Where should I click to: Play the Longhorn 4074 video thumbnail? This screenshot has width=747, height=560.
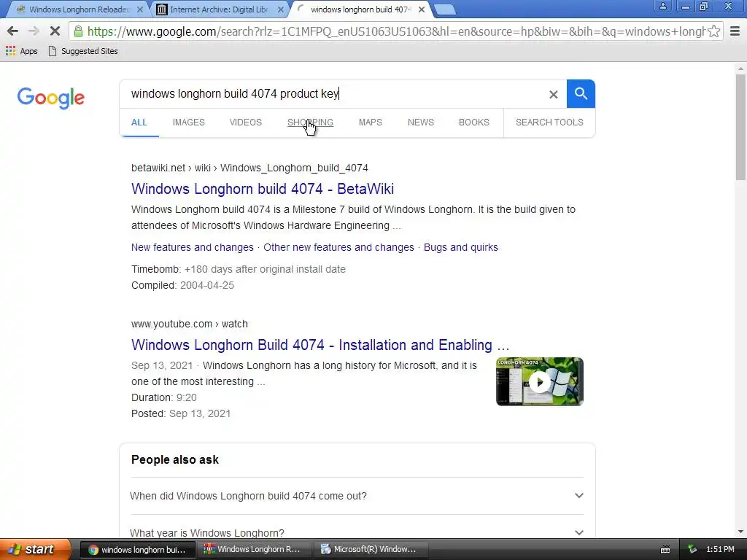click(539, 381)
